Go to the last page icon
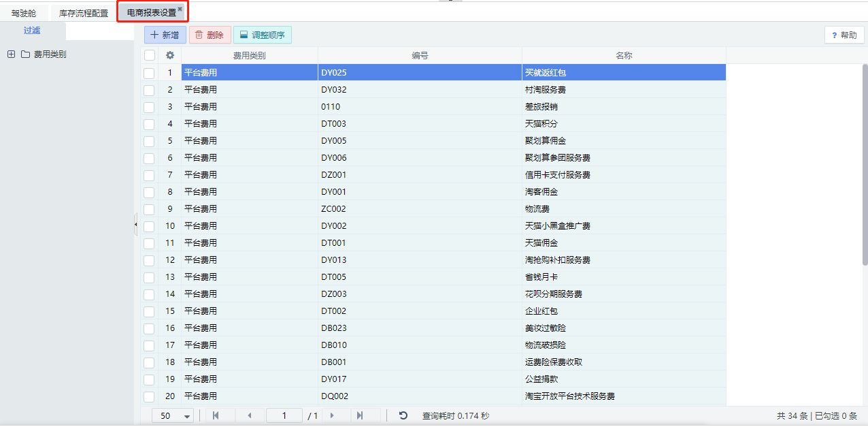 360,415
